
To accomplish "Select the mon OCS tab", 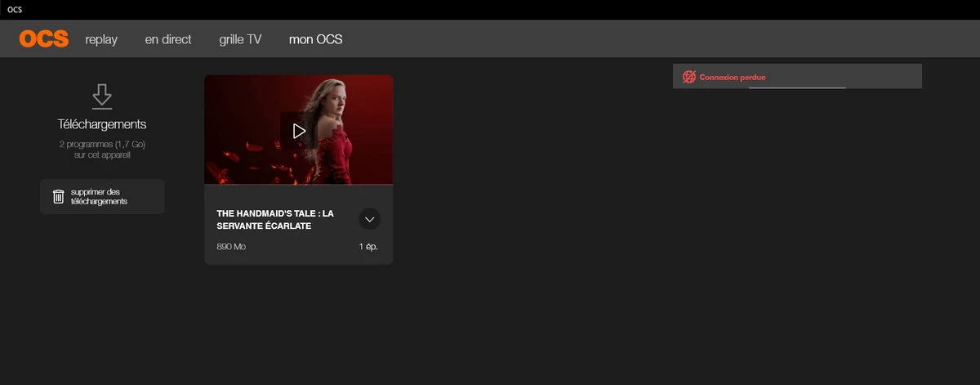I will (316, 39).
